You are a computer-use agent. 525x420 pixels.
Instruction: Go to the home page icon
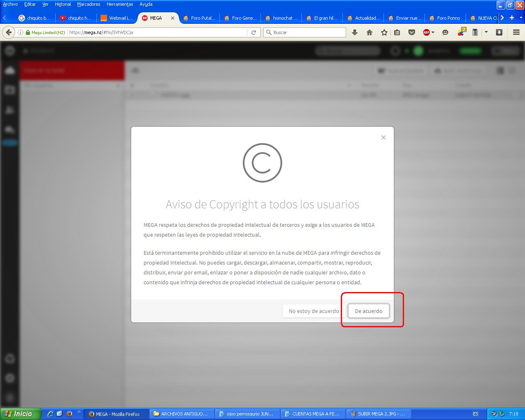pos(370,32)
